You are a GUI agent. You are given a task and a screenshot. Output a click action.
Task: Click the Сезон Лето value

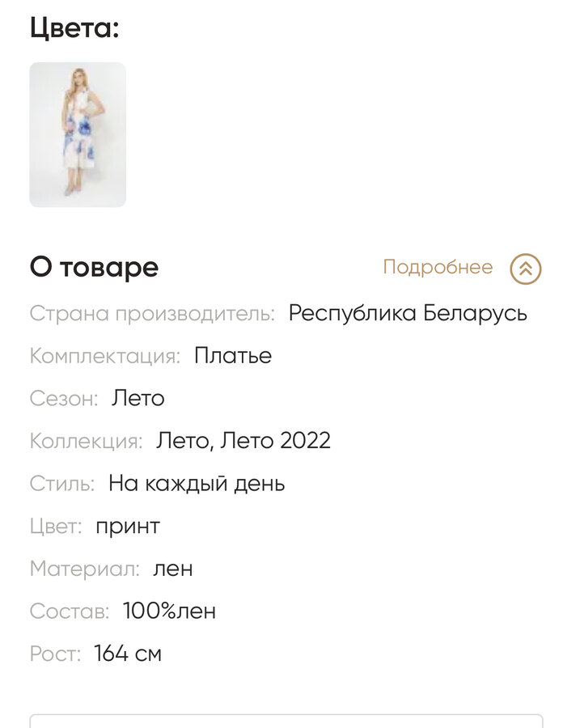coord(138,398)
